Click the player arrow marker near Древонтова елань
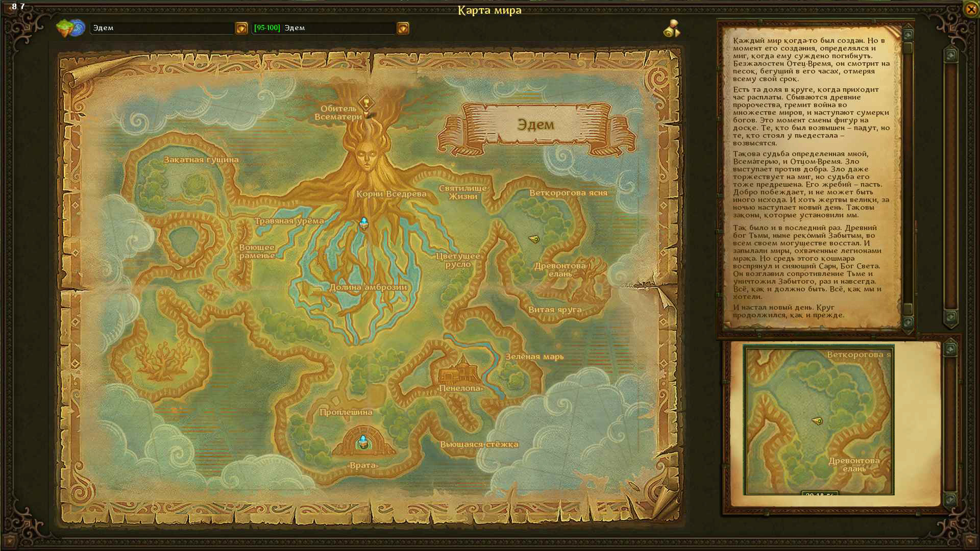 tap(534, 239)
